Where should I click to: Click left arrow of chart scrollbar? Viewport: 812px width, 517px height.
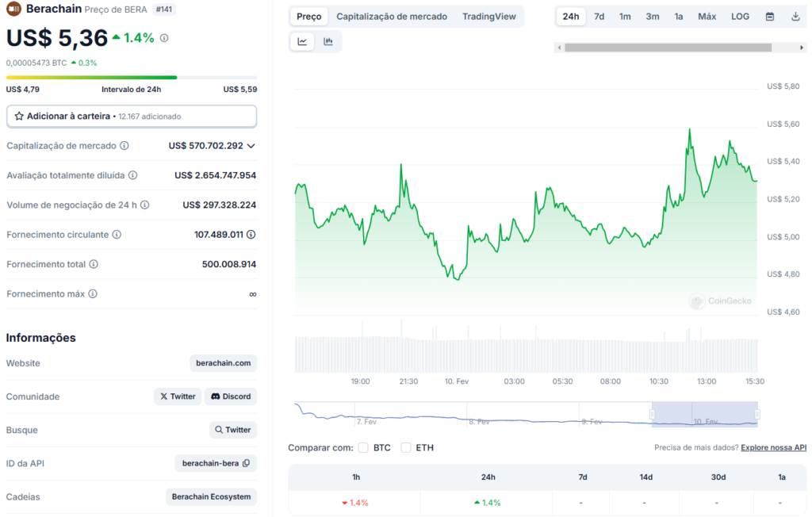(x=559, y=48)
